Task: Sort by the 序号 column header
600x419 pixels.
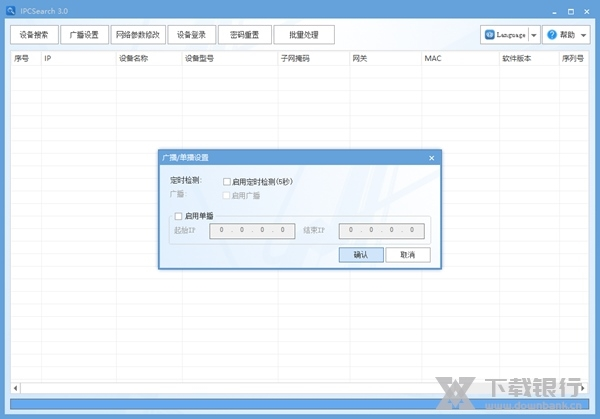Action: (x=26, y=59)
